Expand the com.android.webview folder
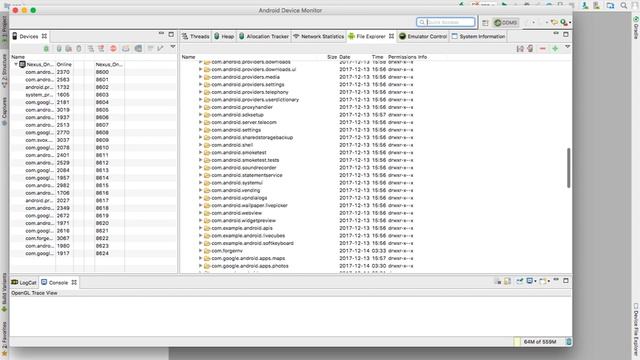Screen dimensions: 640x360 coord(200,213)
